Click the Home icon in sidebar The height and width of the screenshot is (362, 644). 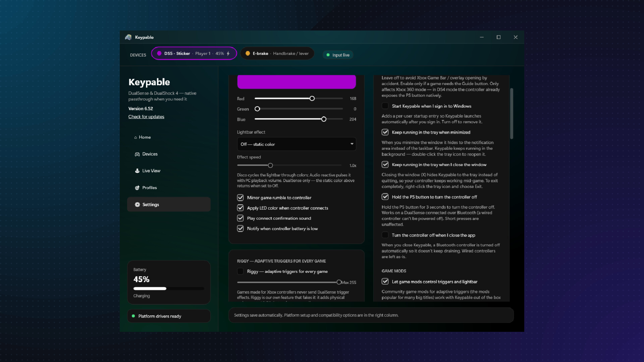tap(136, 137)
